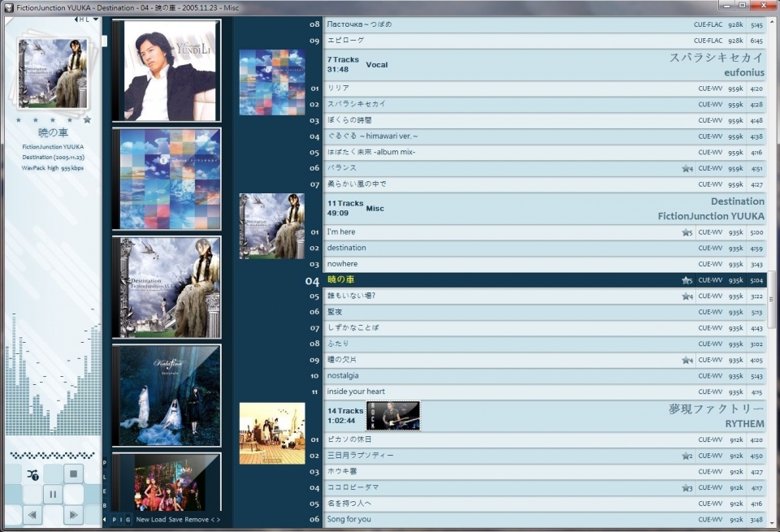Image resolution: width=780 pixels, height=532 pixels.
Task: Select track 'しずかなことば'
Action: (544, 328)
